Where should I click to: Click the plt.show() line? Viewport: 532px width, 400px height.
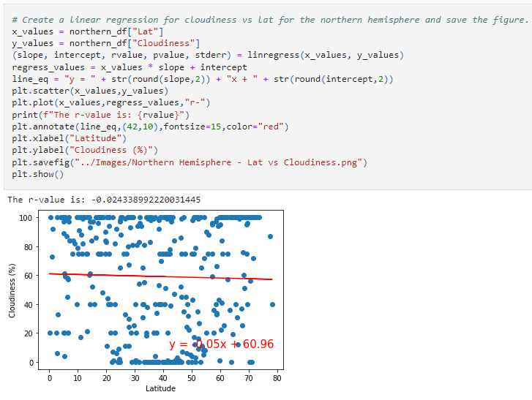click(x=37, y=174)
